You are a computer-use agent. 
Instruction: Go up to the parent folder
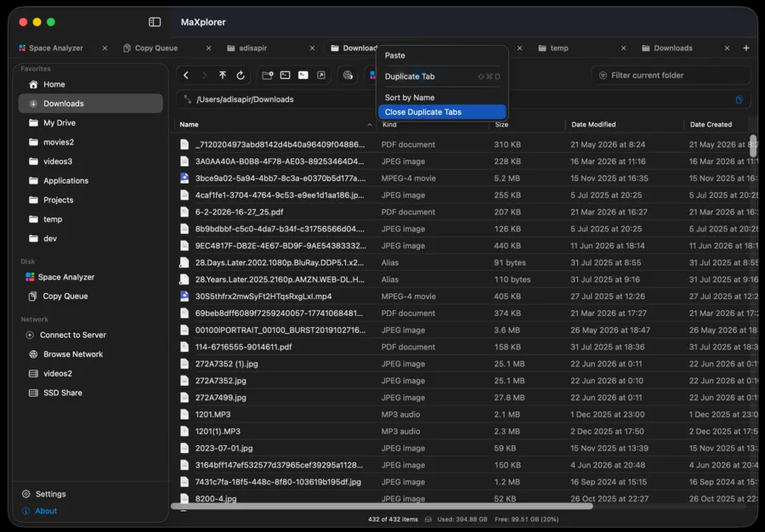pos(223,75)
